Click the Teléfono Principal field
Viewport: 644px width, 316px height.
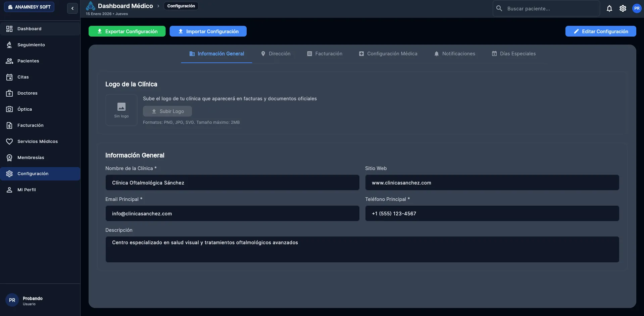click(492, 214)
